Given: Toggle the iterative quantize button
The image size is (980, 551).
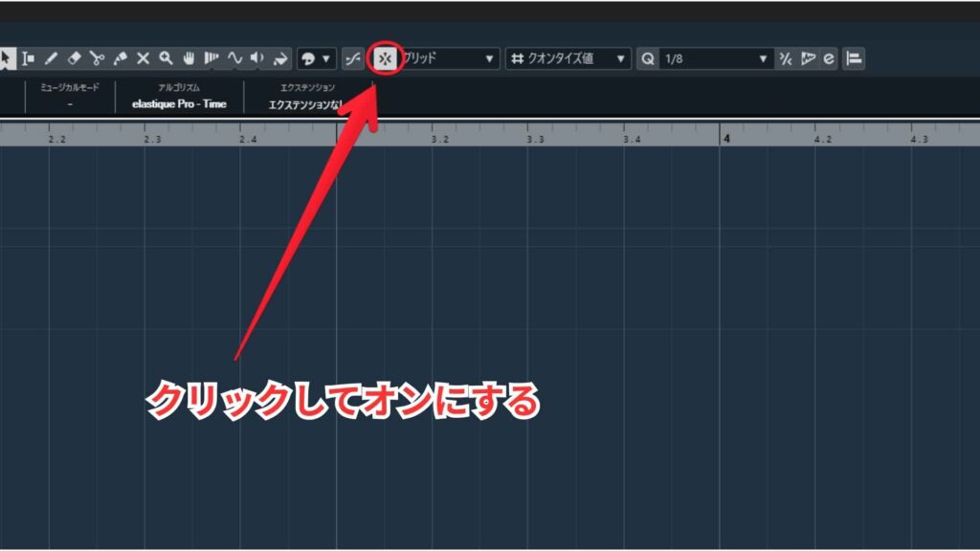Looking at the screenshot, I should [785, 58].
